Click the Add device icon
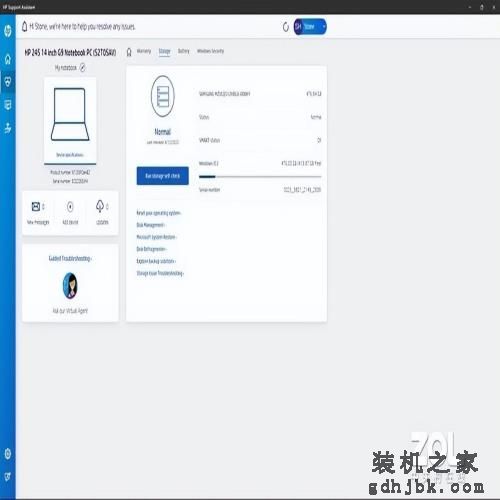The image size is (500, 500). click(70, 207)
